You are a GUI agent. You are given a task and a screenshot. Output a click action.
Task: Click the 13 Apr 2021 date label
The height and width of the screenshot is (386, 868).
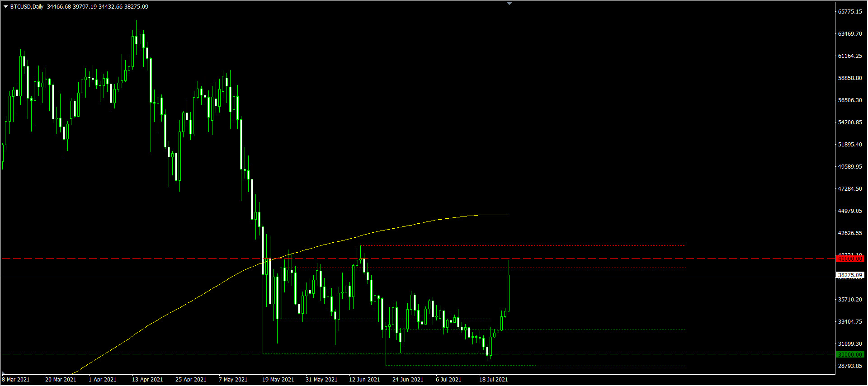pos(147,380)
